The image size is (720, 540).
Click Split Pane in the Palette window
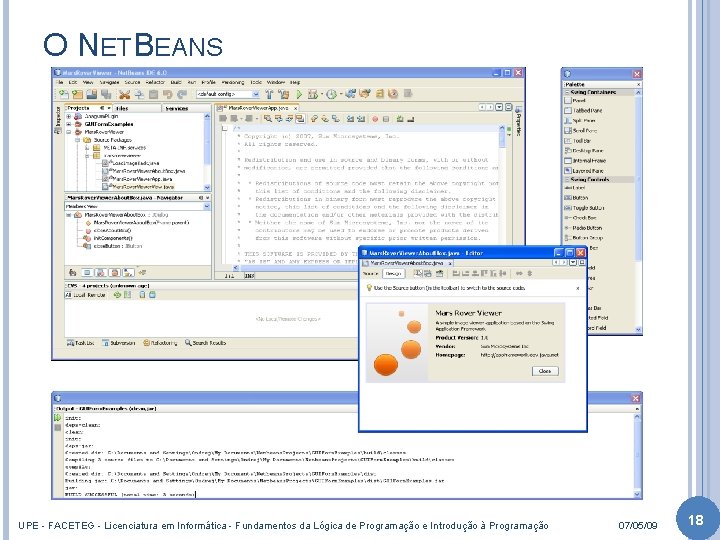click(579, 120)
